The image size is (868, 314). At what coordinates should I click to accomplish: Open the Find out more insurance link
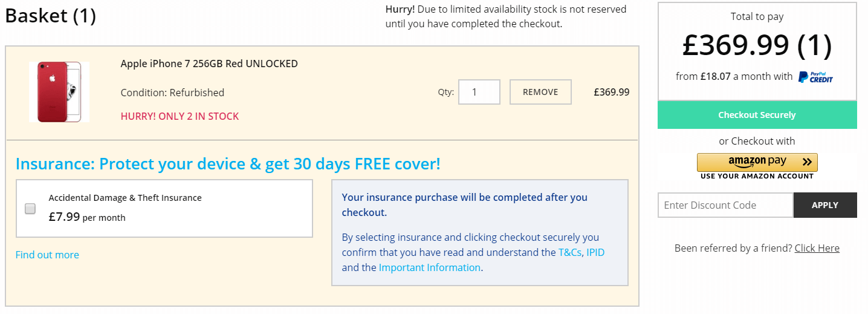(x=47, y=255)
